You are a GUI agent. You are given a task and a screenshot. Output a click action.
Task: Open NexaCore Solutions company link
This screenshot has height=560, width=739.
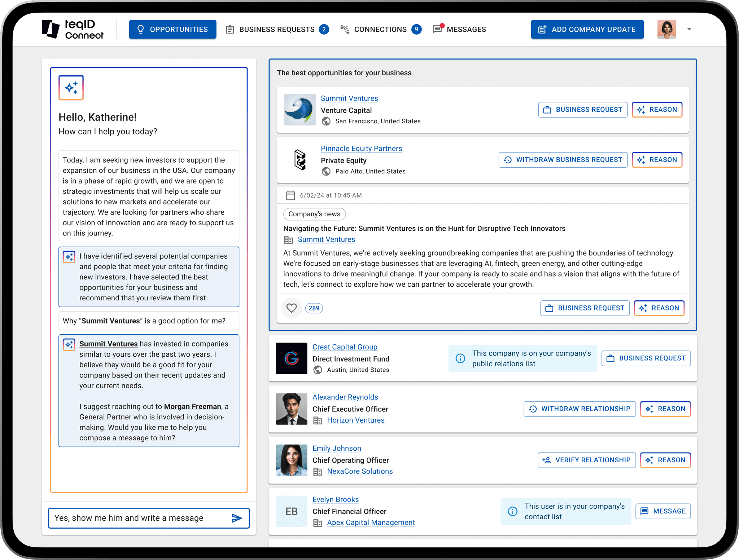pyautogui.click(x=360, y=471)
